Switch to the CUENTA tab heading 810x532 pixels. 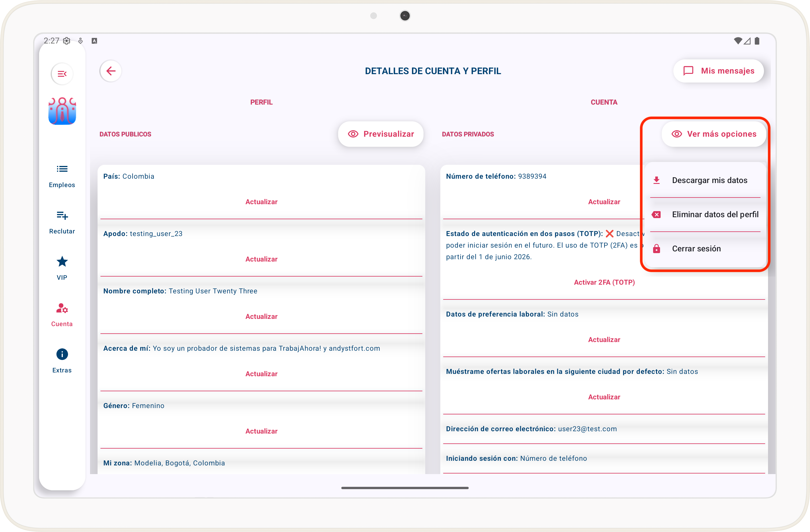(x=604, y=102)
